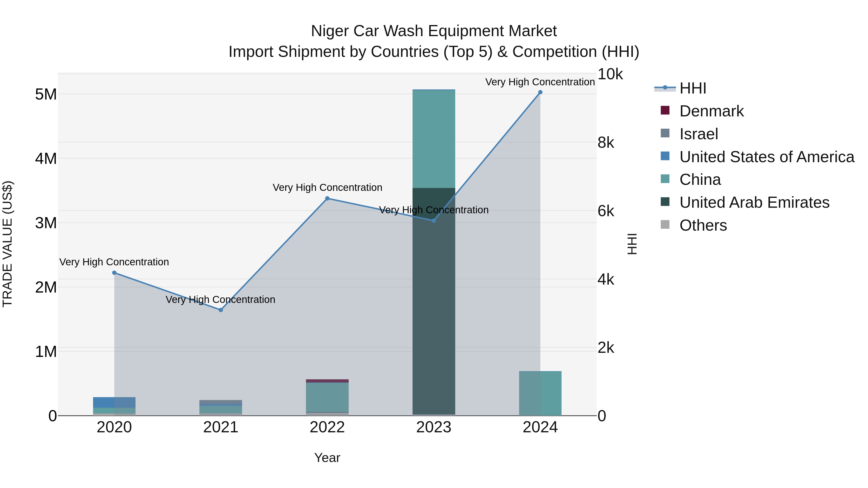Click the 2022 Very High Concentration annotation

[327, 187]
